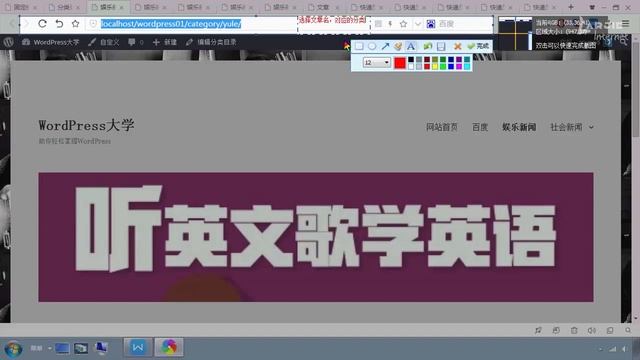Pick the bright blue color swatch
This screenshot has height=360, width=640.
451,66
